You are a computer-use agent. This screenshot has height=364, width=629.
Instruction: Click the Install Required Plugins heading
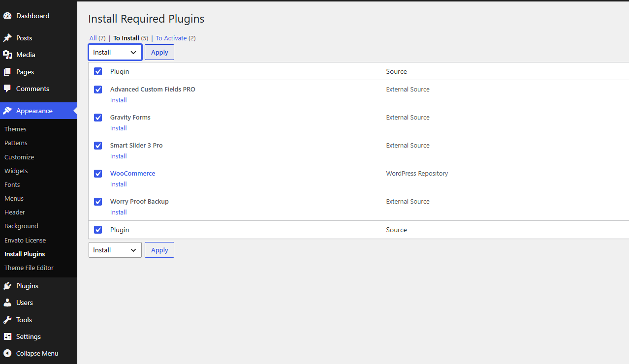pyautogui.click(x=146, y=19)
